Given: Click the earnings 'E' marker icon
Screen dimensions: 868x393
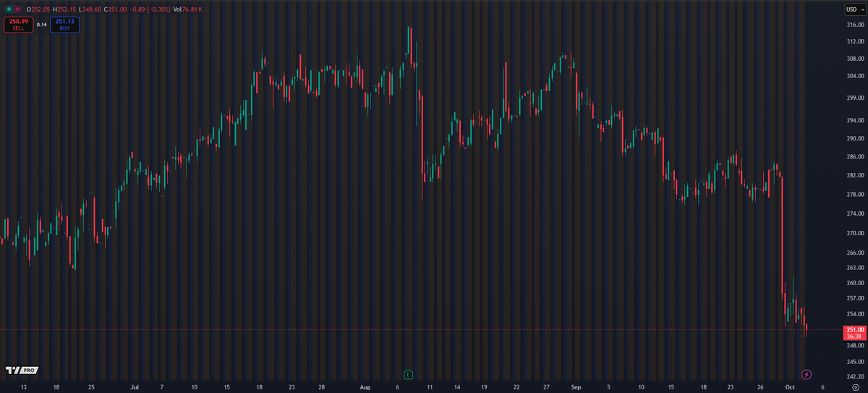Looking at the screenshot, I should point(409,374).
